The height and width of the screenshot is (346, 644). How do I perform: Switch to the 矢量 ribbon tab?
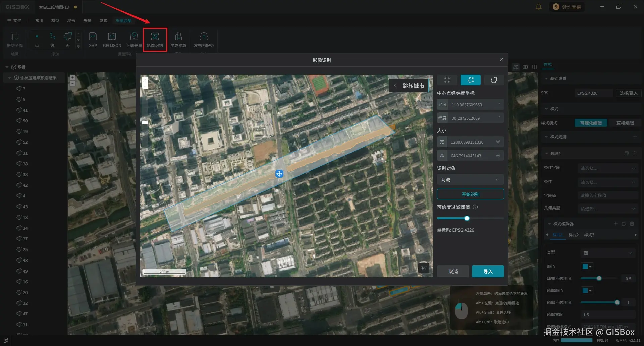88,20
